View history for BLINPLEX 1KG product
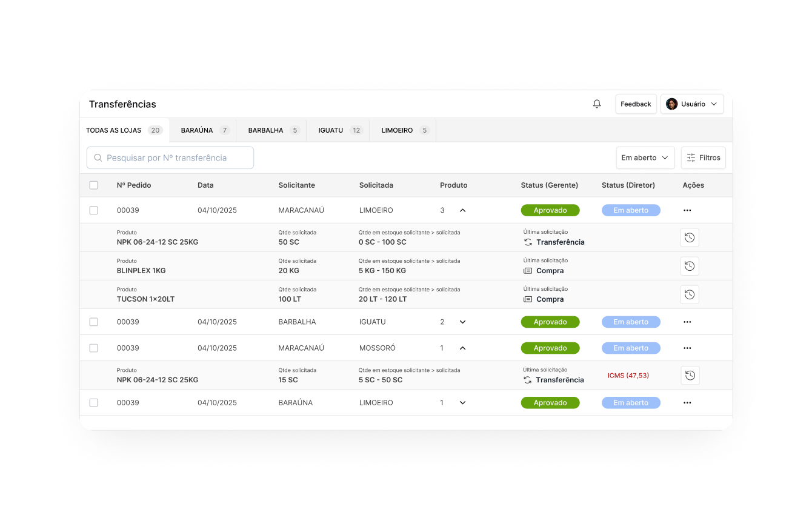This screenshot has height=521, width=812. click(690, 266)
